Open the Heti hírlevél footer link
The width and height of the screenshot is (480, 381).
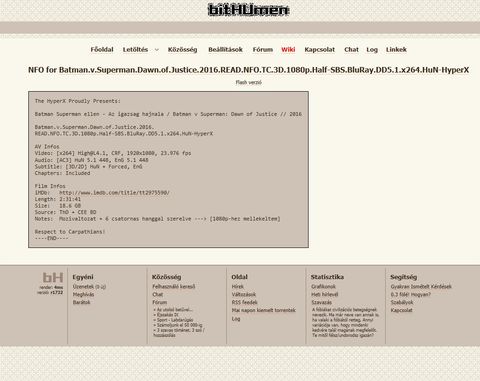tap(324, 294)
